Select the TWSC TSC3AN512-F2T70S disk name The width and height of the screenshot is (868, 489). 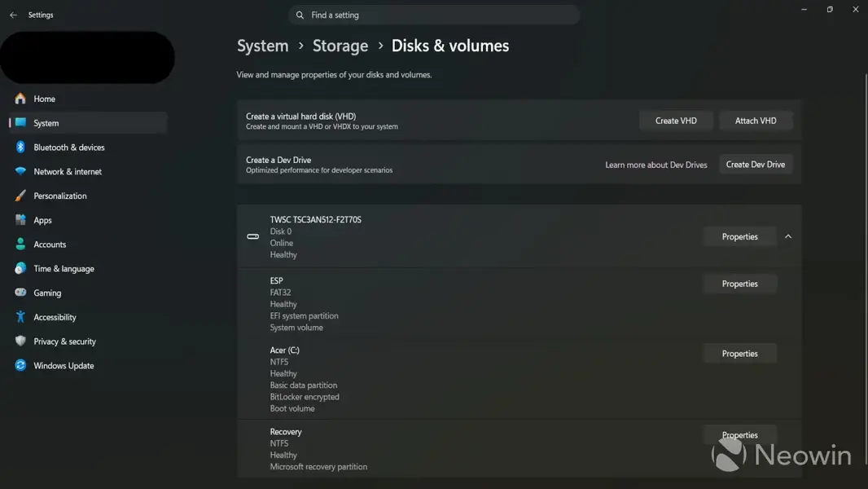point(316,220)
